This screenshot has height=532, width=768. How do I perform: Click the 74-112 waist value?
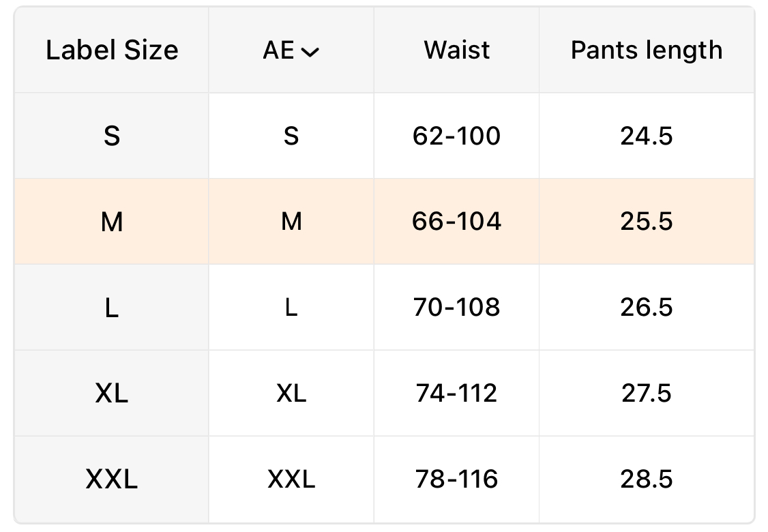pyautogui.click(x=456, y=394)
